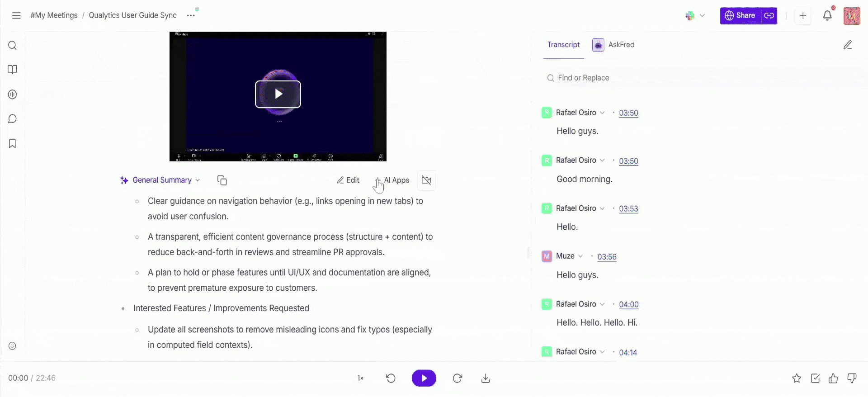
Task: Click 'Interested Features / Improvements Requested' heading
Action: (221, 308)
